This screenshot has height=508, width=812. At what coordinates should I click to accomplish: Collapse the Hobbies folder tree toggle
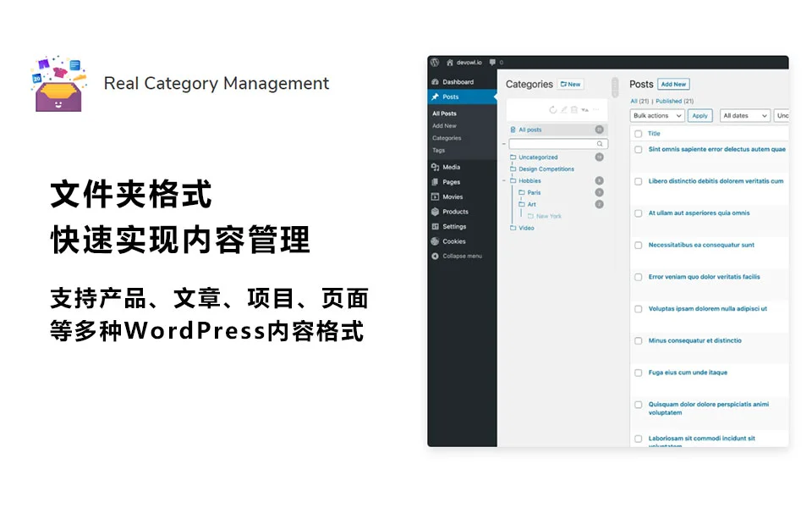(x=504, y=181)
